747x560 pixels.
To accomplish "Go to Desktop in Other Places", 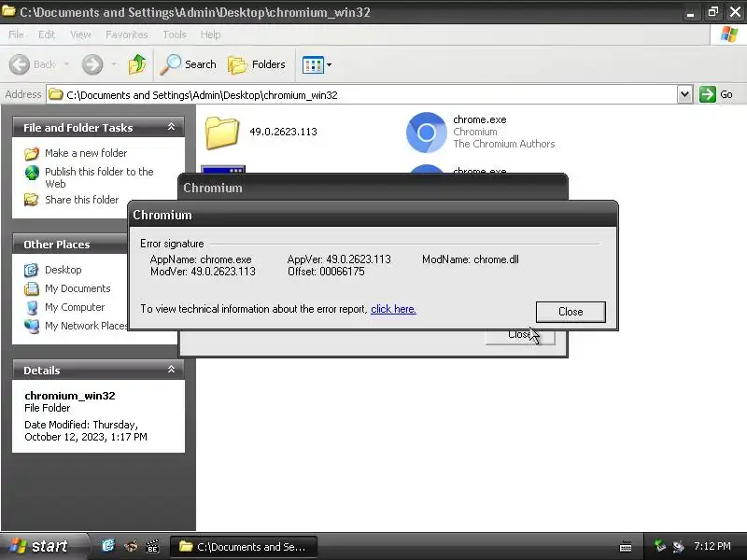I will pos(63,270).
